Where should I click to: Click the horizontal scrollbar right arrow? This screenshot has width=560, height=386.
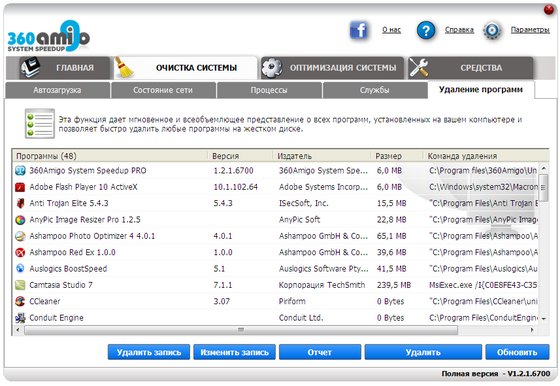(532, 330)
